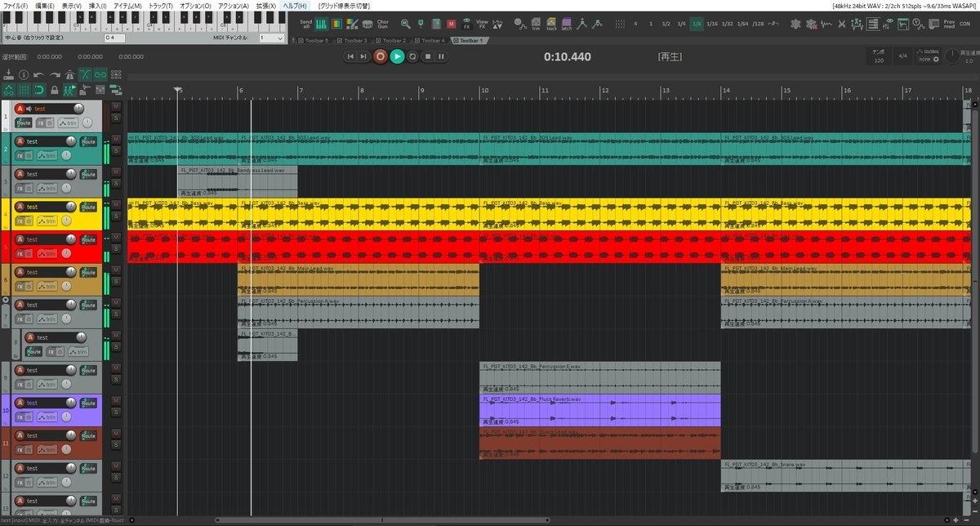The image size is (980, 526).
Task: Click the Send all toolbar icon
Action: coord(306,25)
